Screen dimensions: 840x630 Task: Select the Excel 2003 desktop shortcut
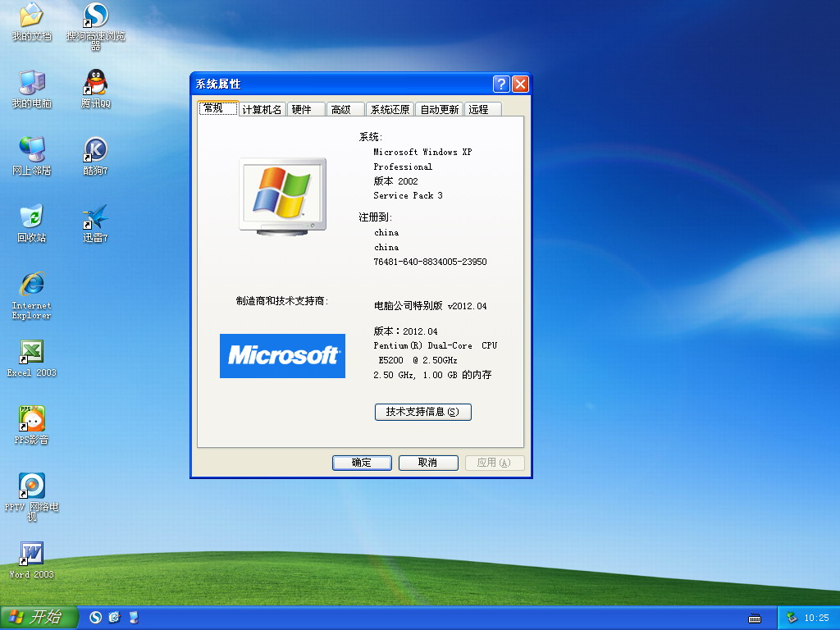click(x=31, y=352)
